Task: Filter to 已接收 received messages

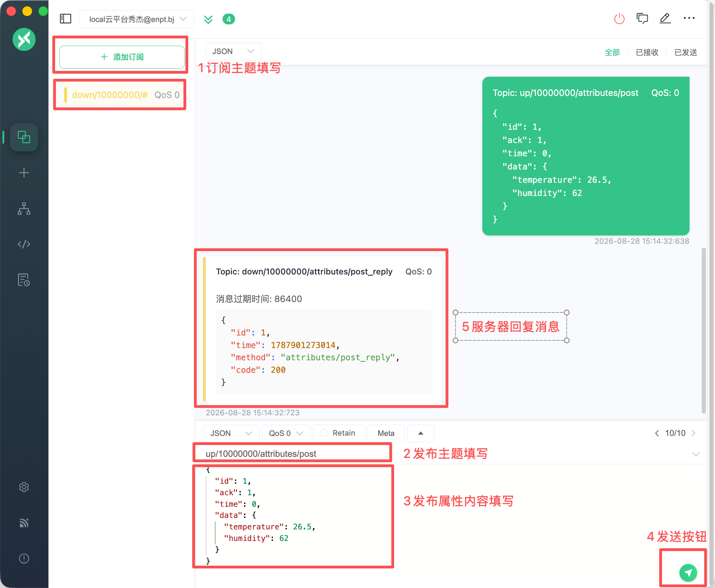Action: [x=647, y=52]
